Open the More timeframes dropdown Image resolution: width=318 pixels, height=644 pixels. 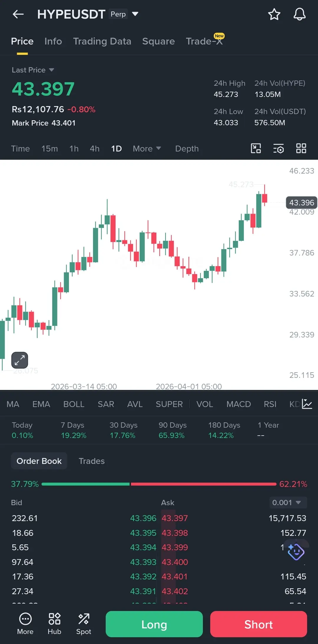click(x=147, y=149)
